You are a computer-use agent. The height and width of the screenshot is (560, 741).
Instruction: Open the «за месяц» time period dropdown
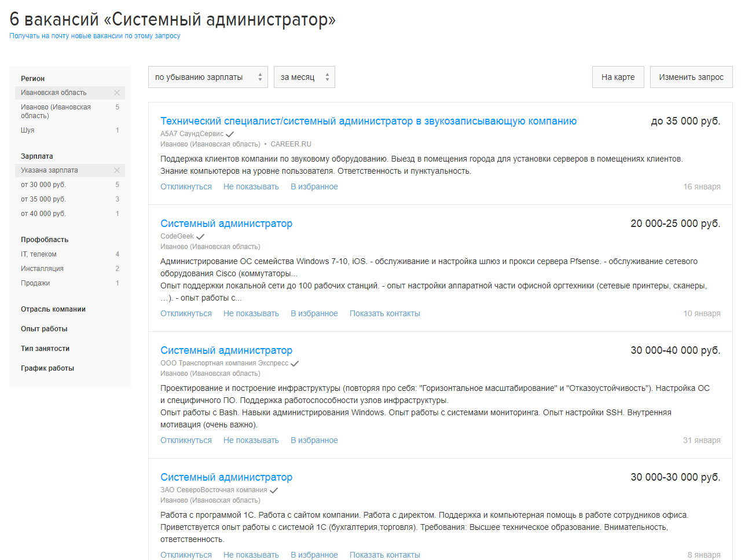[x=304, y=76]
